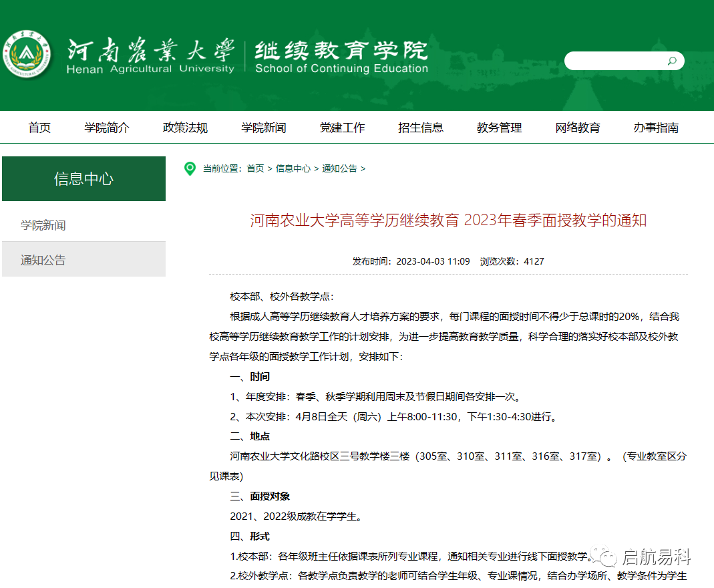Click the 河南農業大學 calligraphy title

(x=151, y=49)
